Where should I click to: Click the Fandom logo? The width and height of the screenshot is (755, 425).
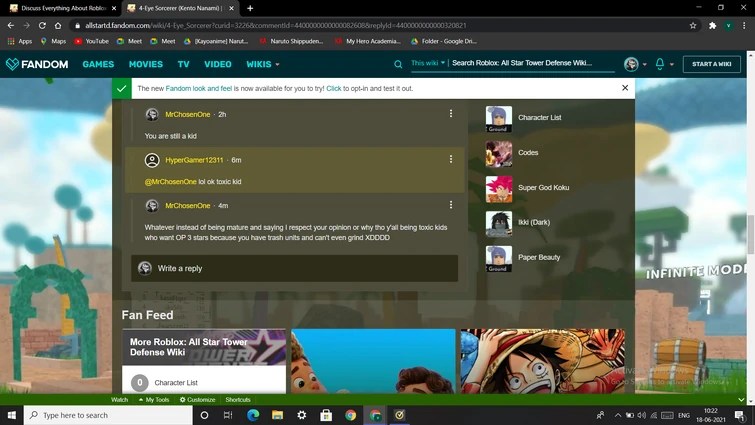coord(37,64)
